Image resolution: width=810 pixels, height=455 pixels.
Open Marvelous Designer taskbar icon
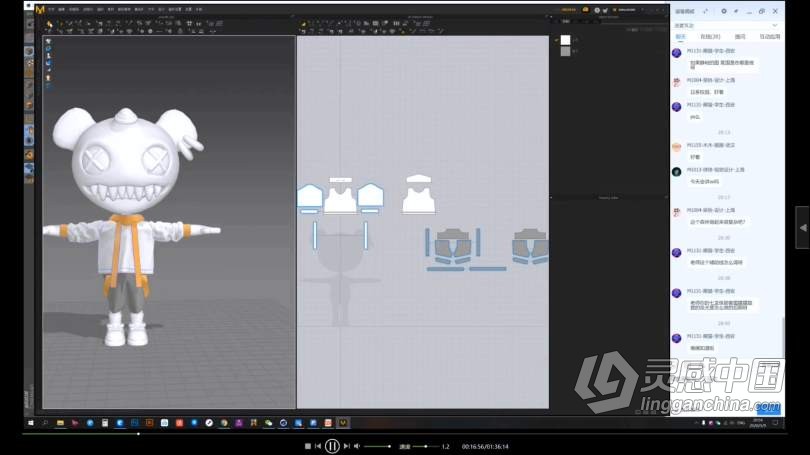(x=342, y=423)
